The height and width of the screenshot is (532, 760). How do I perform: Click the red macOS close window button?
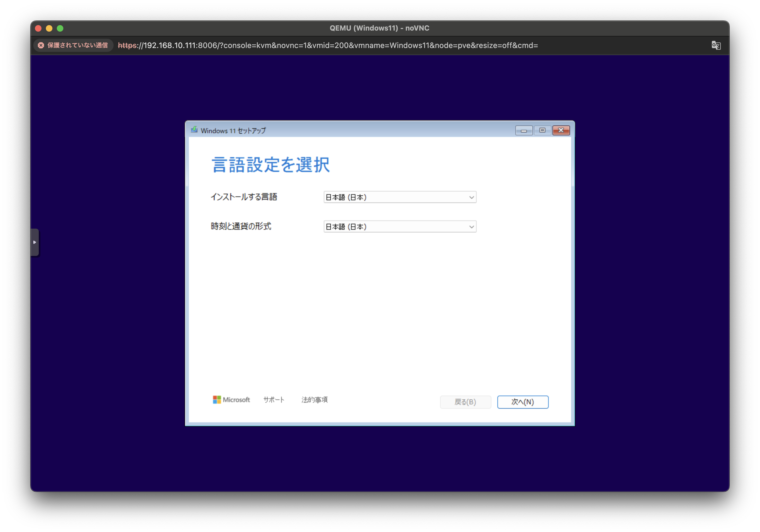pyautogui.click(x=38, y=28)
